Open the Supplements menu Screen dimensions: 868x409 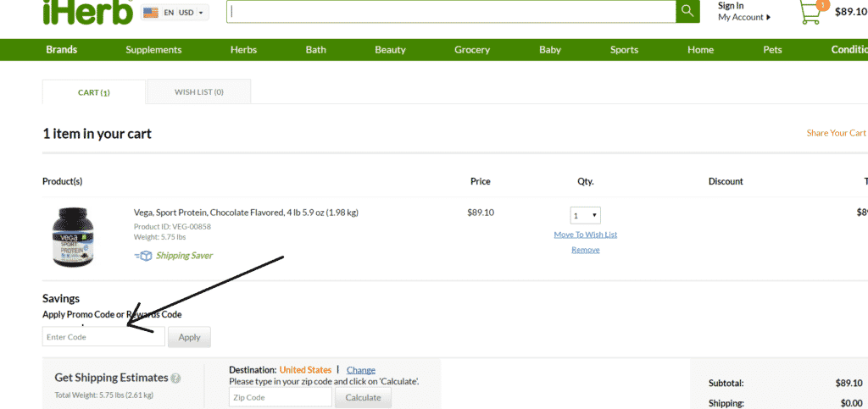(x=153, y=50)
